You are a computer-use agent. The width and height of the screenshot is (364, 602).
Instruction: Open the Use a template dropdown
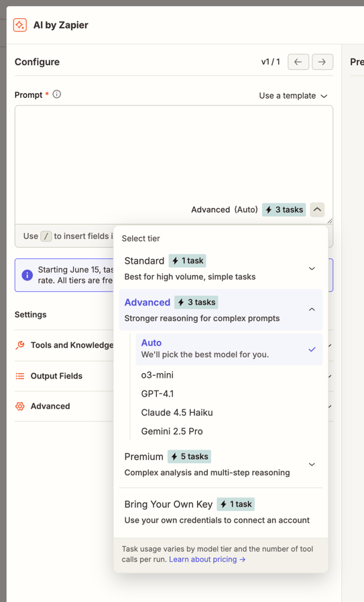pyautogui.click(x=294, y=95)
